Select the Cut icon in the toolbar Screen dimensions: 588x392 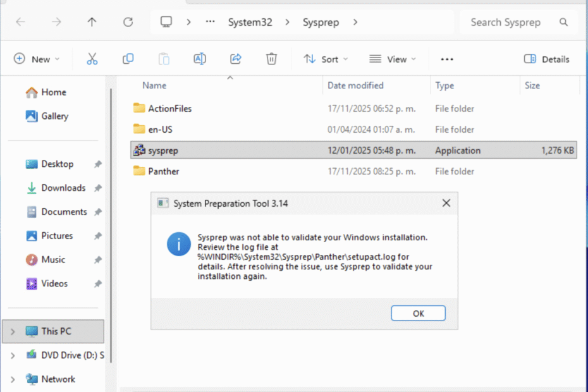pyautogui.click(x=92, y=59)
